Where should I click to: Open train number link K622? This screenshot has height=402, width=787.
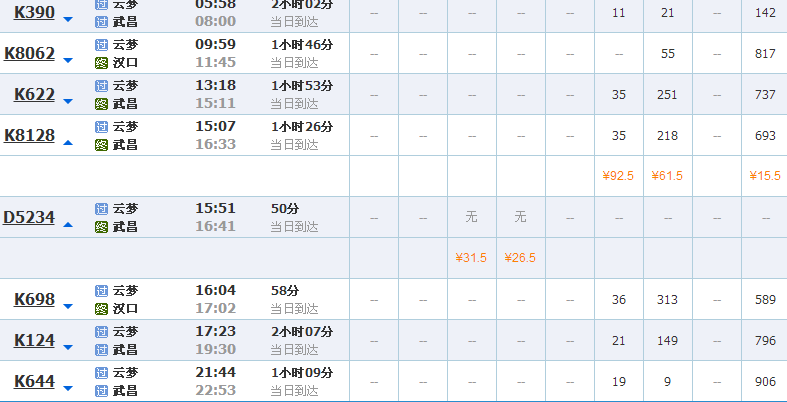click(x=34, y=94)
